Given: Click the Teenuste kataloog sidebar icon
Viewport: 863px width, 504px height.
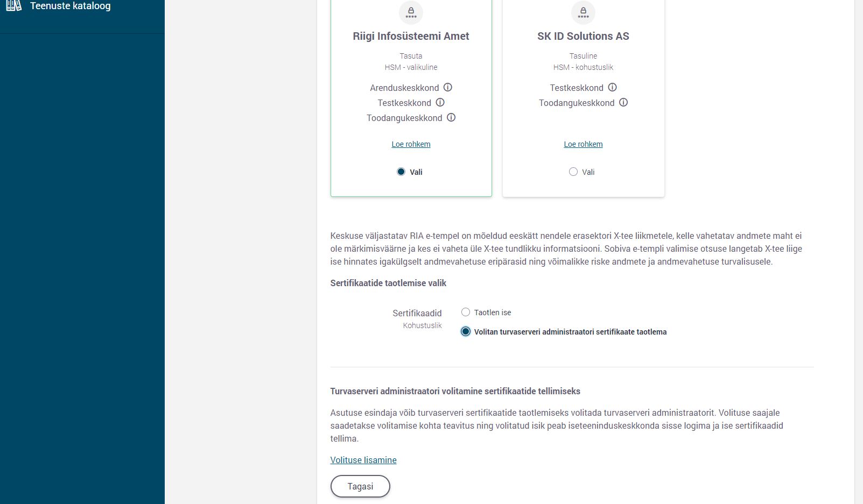Looking at the screenshot, I should (x=13, y=5).
